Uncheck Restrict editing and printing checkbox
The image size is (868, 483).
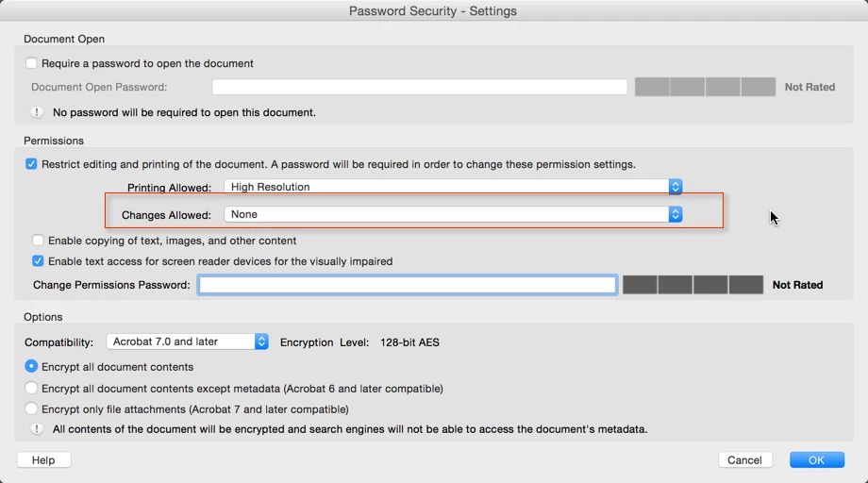click(x=31, y=164)
